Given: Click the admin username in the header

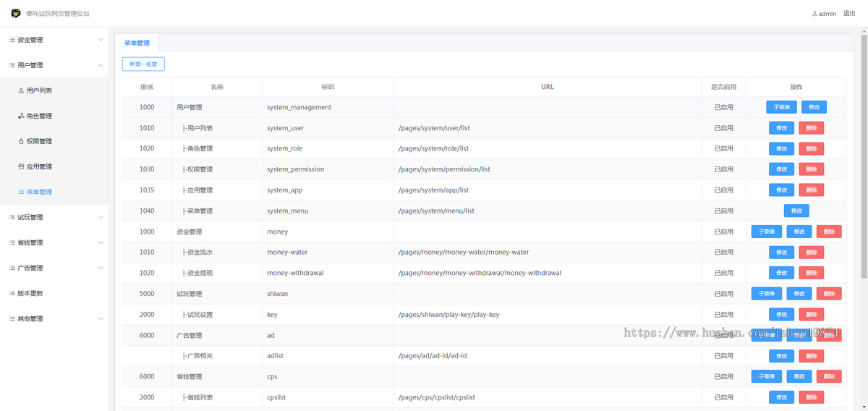Looking at the screenshot, I should [x=827, y=14].
